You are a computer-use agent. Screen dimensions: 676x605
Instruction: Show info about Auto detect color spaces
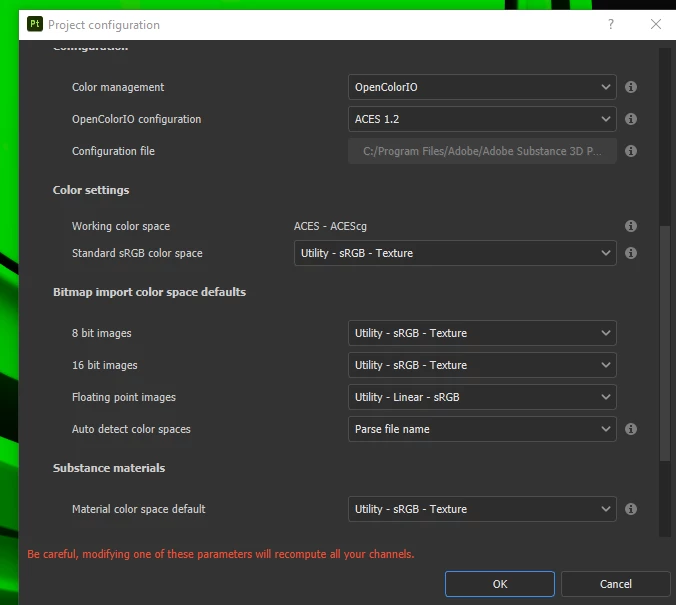click(x=631, y=429)
